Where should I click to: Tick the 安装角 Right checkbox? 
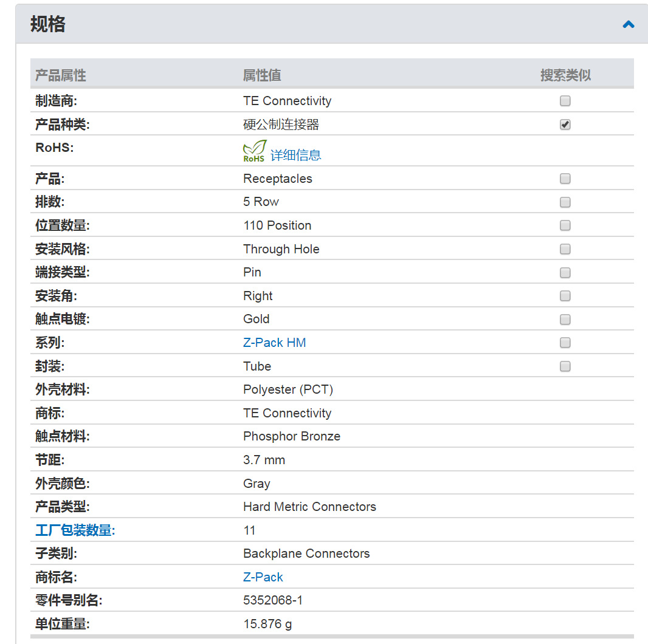pos(565,296)
